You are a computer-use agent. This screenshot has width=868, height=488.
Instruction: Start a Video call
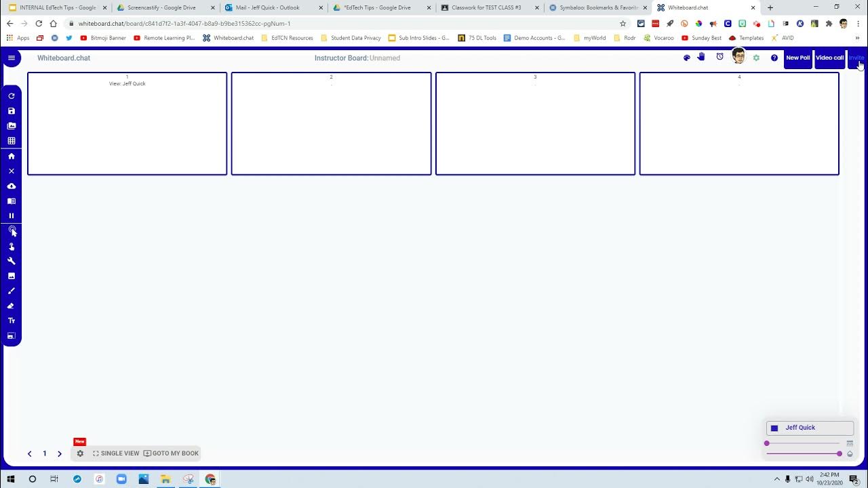tap(829, 58)
